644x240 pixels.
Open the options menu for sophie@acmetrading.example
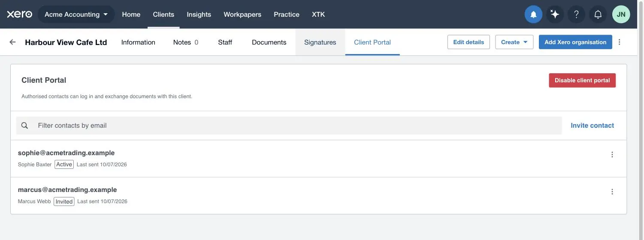(x=612, y=155)
